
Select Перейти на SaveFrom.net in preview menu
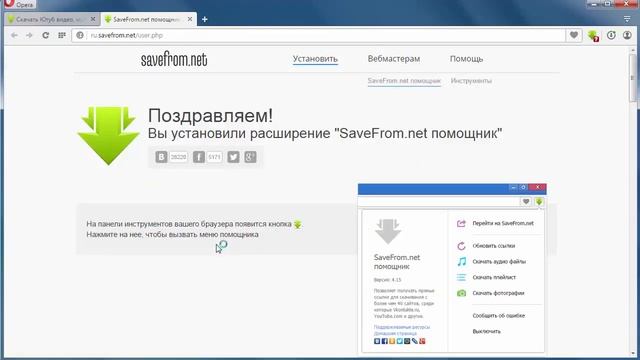coord(503,223)
